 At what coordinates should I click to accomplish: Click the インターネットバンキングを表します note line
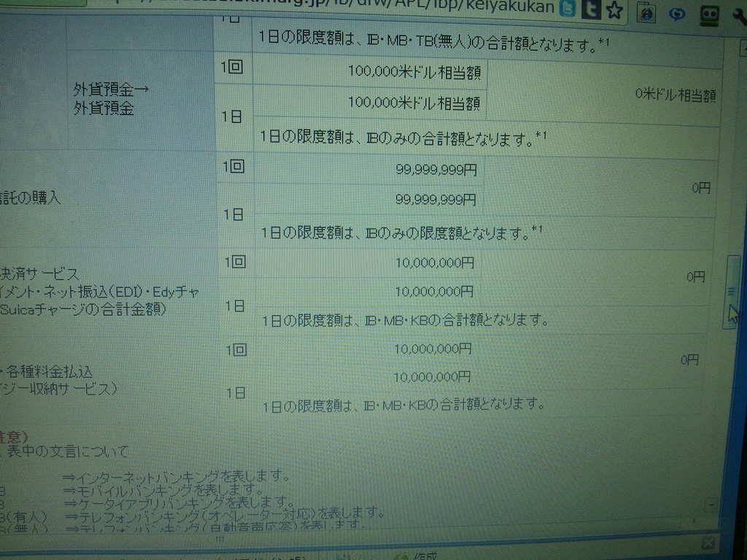[x=176, y=476]
